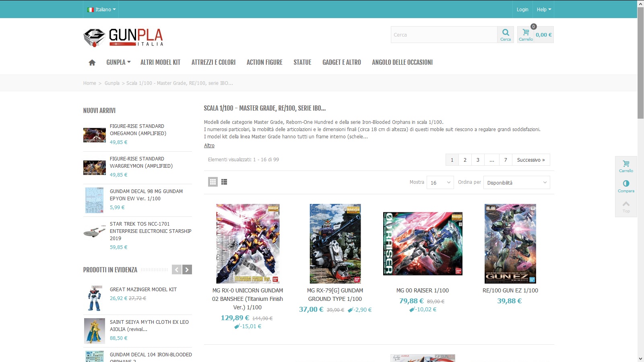Open Attrezzi e Colori menu
Image resolution: width=644 pixels, height=362 pixels.
213,62
